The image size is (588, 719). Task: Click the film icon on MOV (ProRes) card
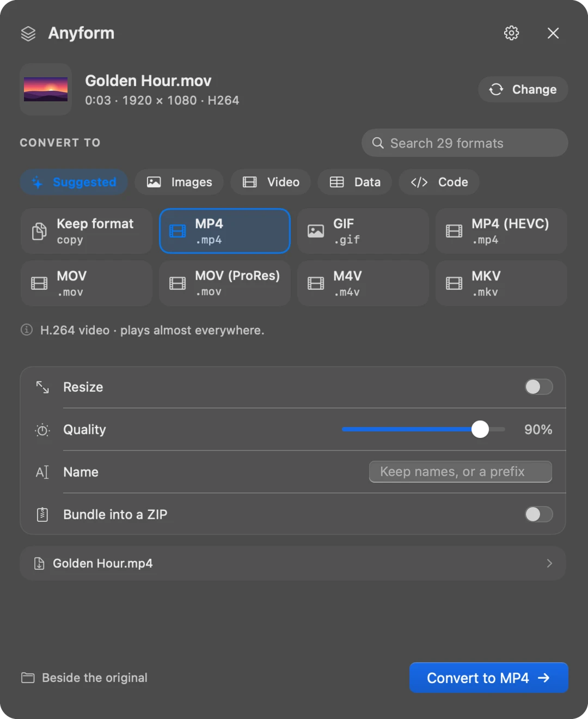click(177, 283)
